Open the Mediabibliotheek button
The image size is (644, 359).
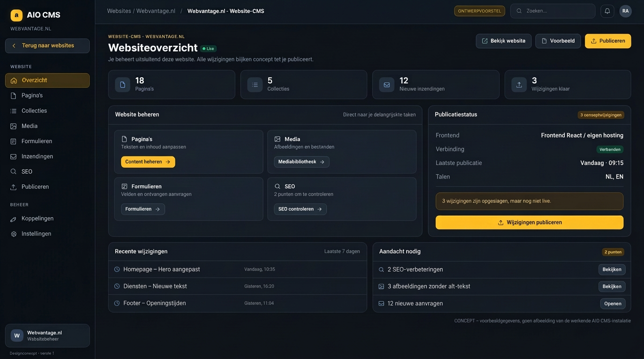pyautogui.click(x=301, y=162)
